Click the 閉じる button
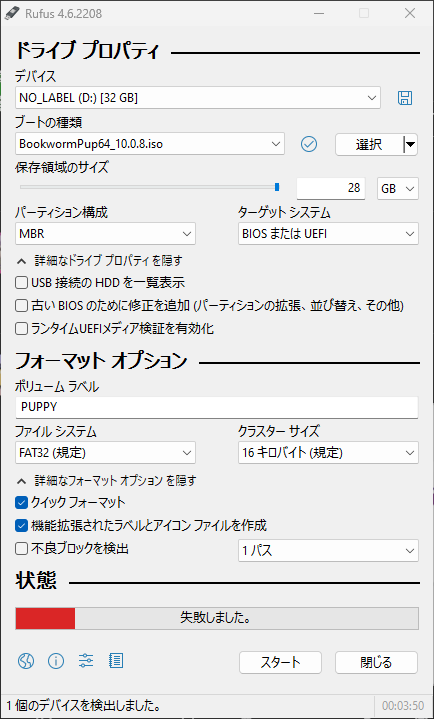This screenshot has width=434, height=719. pyautogui.click(x=376, y=663)
